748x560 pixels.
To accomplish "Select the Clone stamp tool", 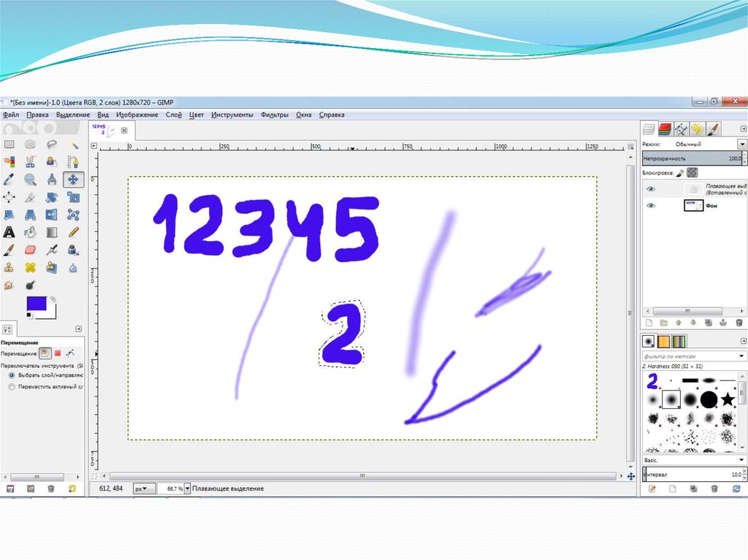I will tap(9, 268).
